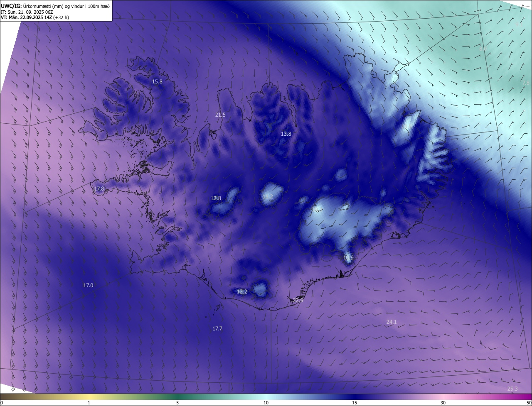Viewport: 532px width, 406px height.
Task: Click the 9.1 value in the top corner
Action: (x=519, y=25)
